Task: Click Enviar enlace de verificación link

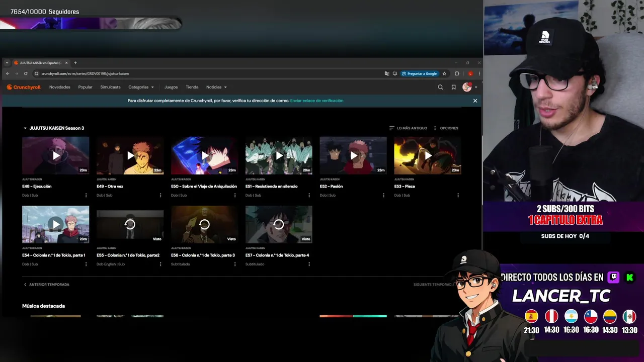Action: tap(316, 101)
